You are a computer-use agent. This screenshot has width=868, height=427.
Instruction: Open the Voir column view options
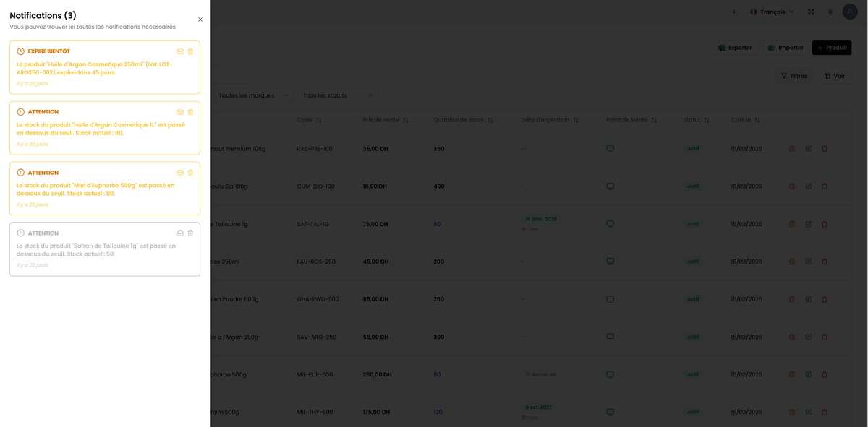pyautogui.click(x=834, y=76)
